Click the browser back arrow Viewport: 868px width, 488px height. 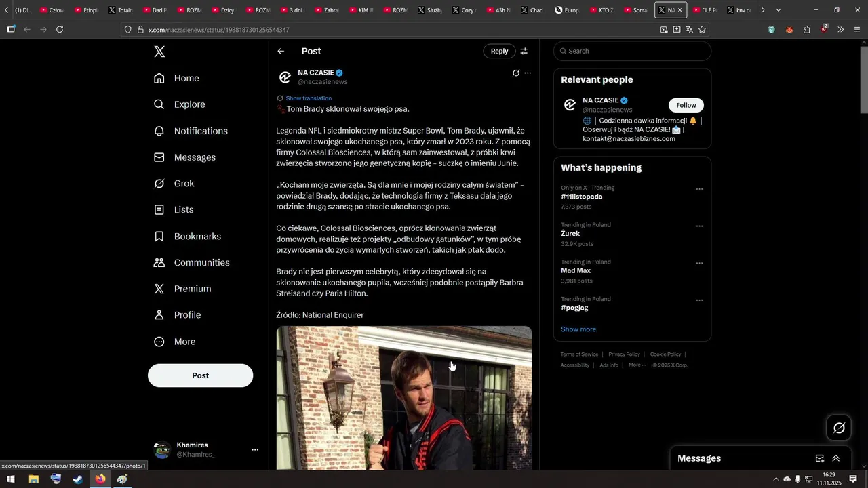(27, 30)
